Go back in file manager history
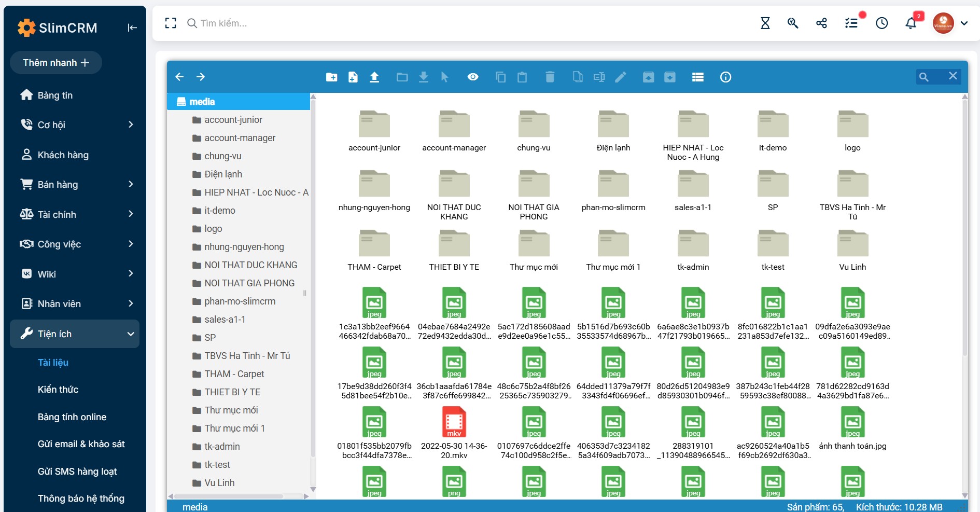Screen dimensions: 980x512 (x=179, y=77)
